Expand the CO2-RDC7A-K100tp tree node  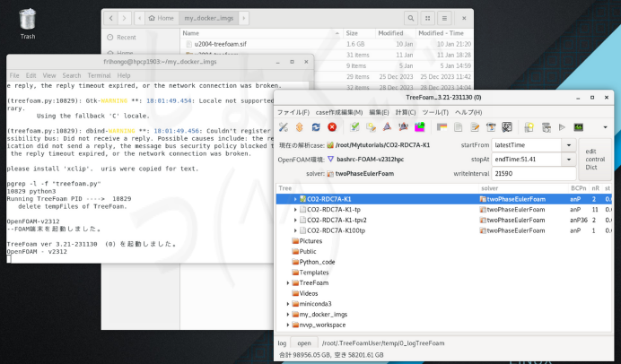coord(295,230)
